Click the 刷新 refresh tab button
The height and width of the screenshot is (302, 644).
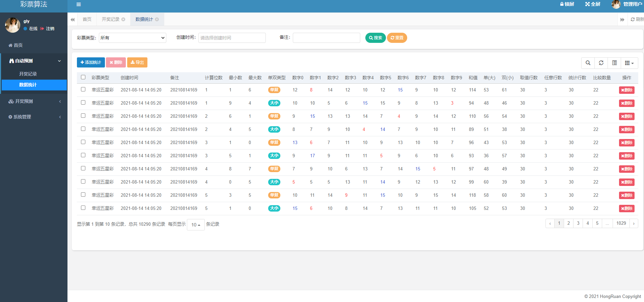(637, 19)
